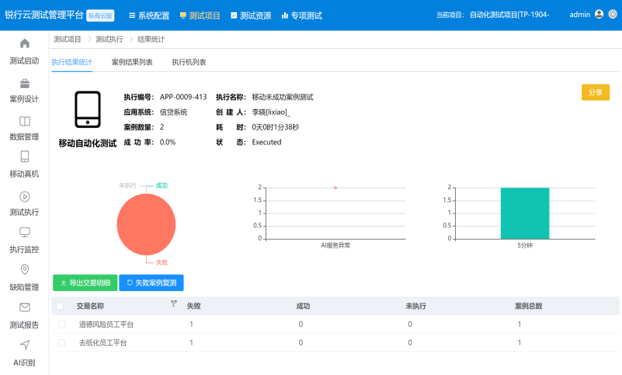Open the 案例设计 briefcase icon
This screenshot has height=375, width=622.
pyautogui.click(x=25, y=83)
